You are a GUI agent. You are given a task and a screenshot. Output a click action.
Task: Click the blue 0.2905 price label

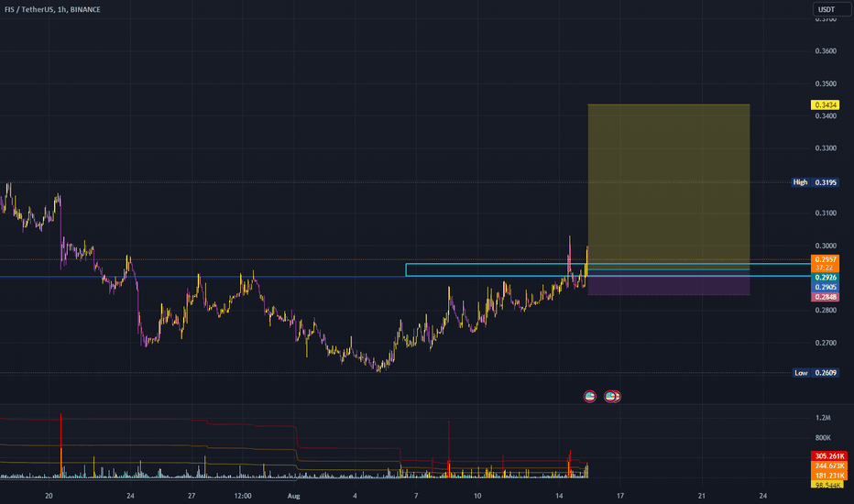coord(825,287)
